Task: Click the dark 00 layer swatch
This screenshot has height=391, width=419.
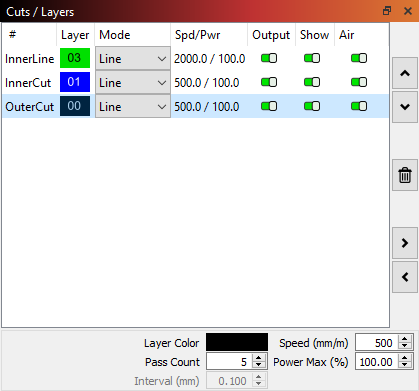Action: click(75, 106)
